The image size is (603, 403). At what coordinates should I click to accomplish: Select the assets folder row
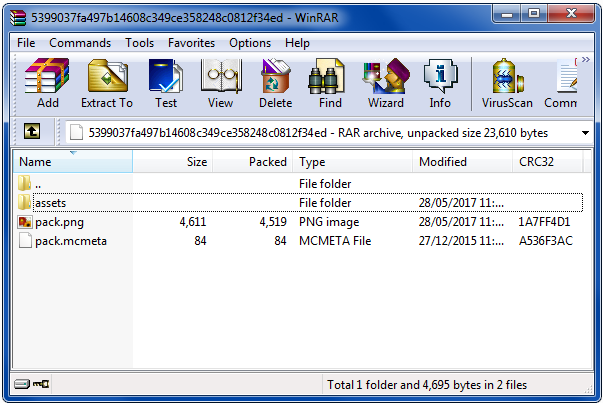pyautogui.click(x=300, y=203)
